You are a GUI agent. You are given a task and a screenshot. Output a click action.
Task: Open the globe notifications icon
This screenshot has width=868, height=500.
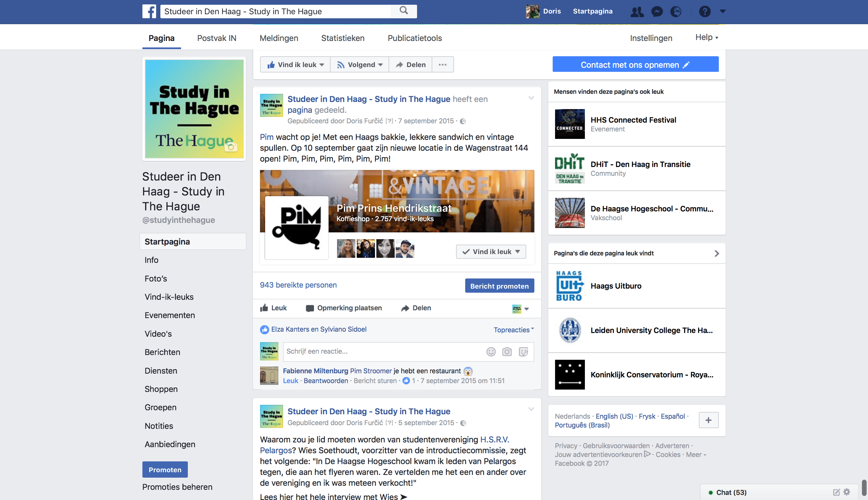pyautogui.click(x=676, y=12)
